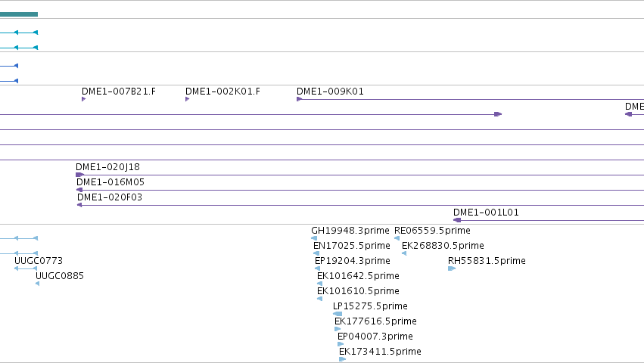This screenshot has width=644, height=363.
Task: Click the EK177616.5prime label
Action: coord(375,321)
